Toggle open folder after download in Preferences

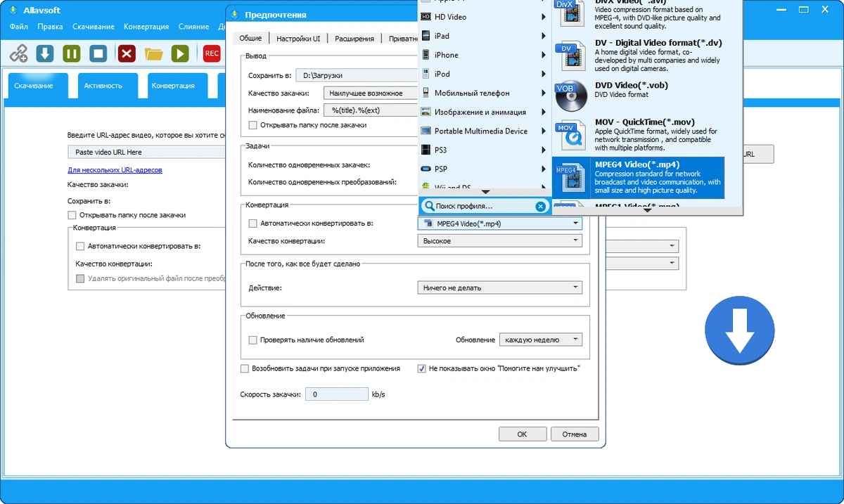[253, 125]
